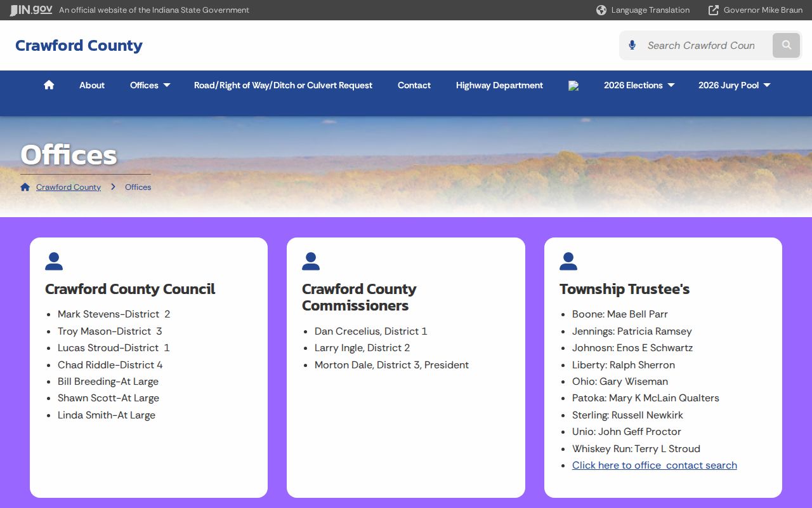Click person icon on Commissioners card
The image size is (812, 508).
311,261
